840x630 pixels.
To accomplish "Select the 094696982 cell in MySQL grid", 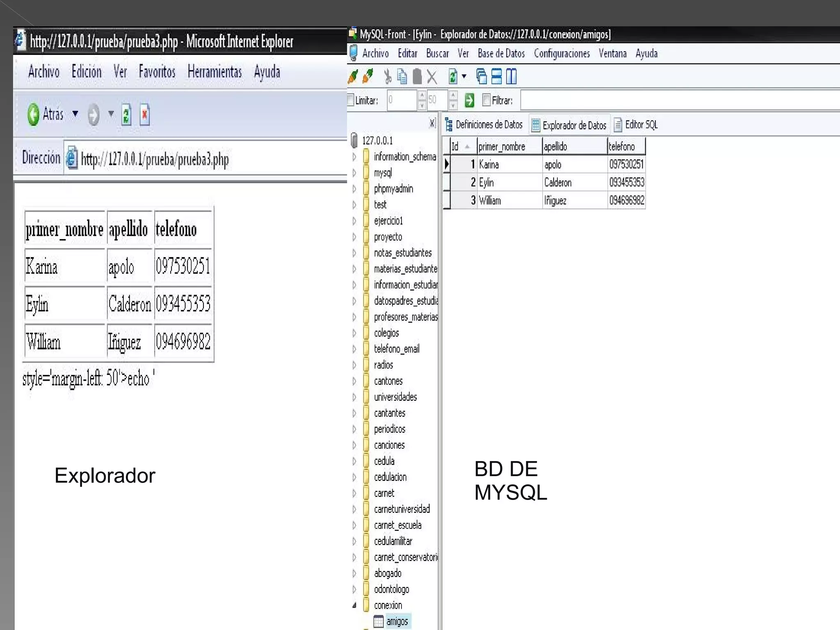I will 626,201.
